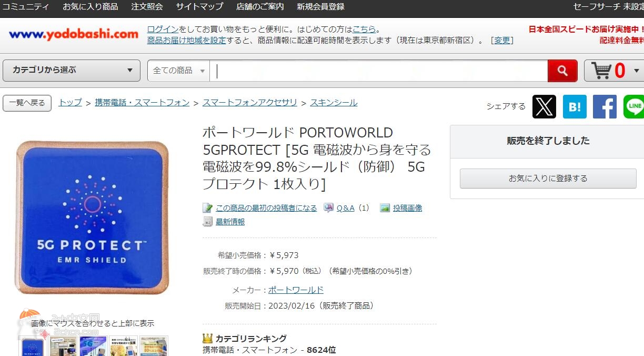Click the Q&A speech bubble icon
644x356 pixels.
click(x=328, y=208)
